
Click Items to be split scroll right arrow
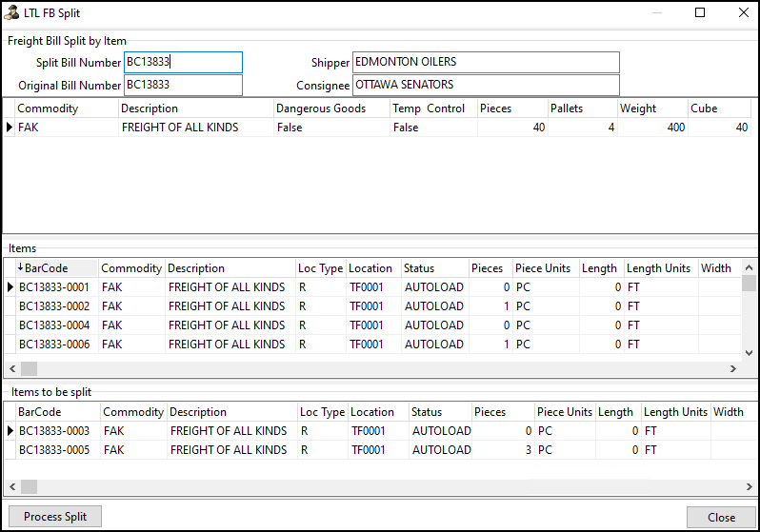pos(749,486)
